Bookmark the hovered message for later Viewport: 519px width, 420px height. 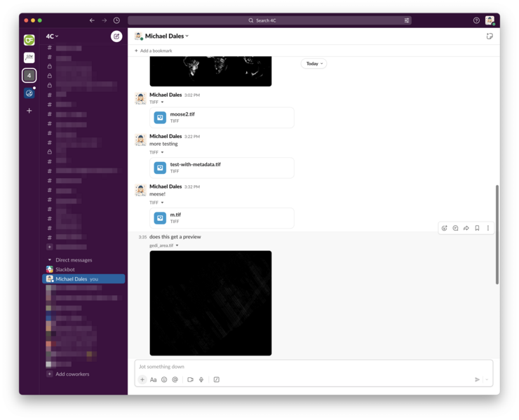coord(477,228)
